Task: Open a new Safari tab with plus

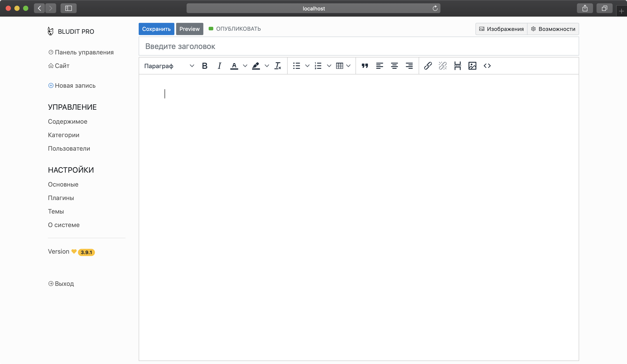Action: [622, 11]
